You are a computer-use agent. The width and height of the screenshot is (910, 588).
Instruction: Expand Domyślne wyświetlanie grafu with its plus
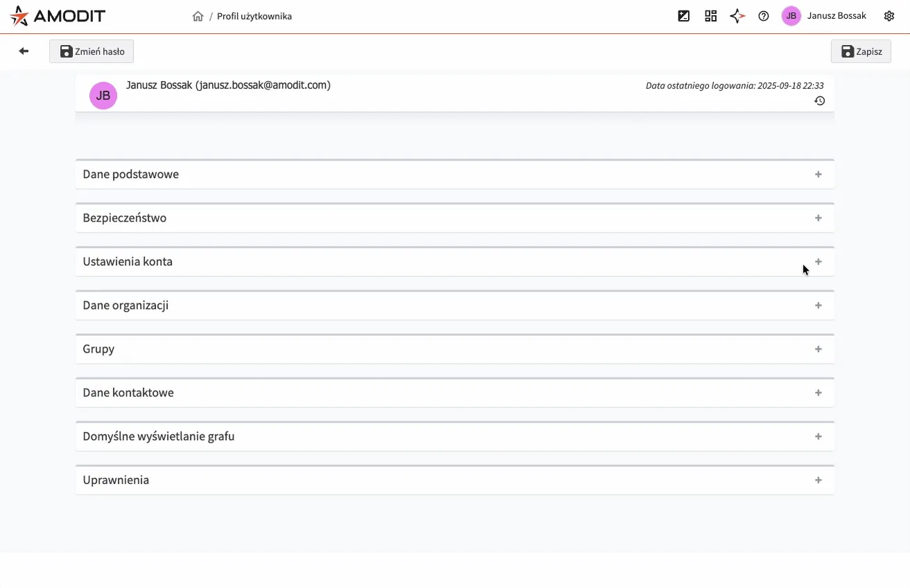tap(819, 436)
